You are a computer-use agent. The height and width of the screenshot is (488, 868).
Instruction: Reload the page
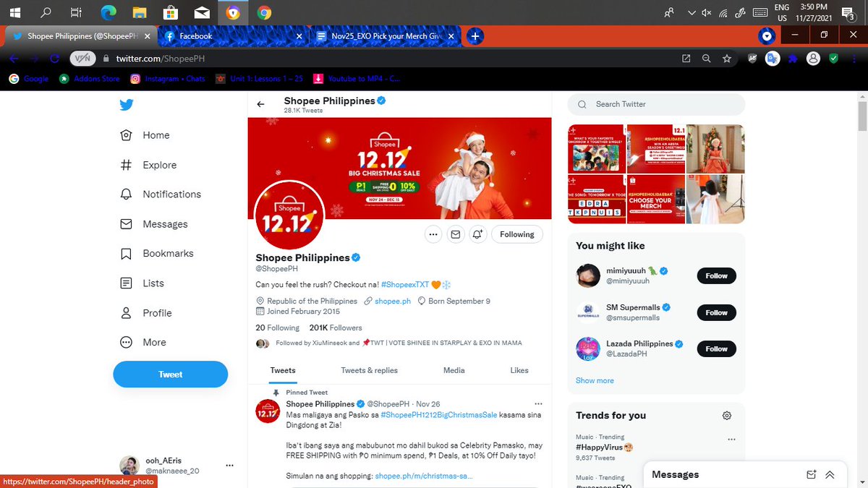[x=54, y=59]
